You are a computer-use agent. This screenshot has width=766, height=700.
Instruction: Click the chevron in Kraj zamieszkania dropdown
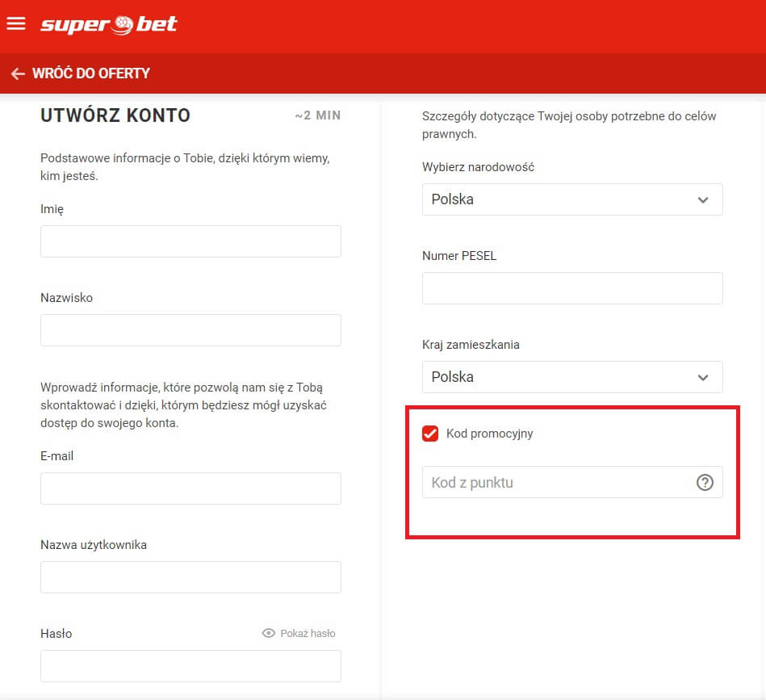pyautogui.click(x=703, y=378)
